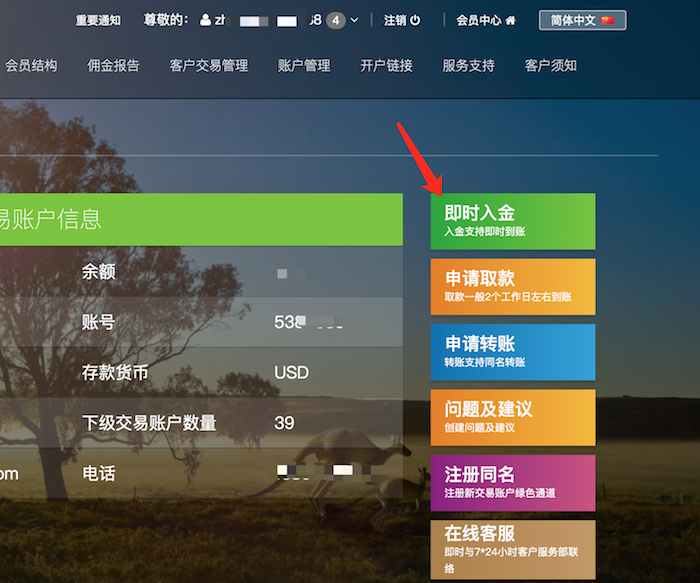Click the green 即时入金 deposit button
The image size is (700, 583).
[513, 221]
